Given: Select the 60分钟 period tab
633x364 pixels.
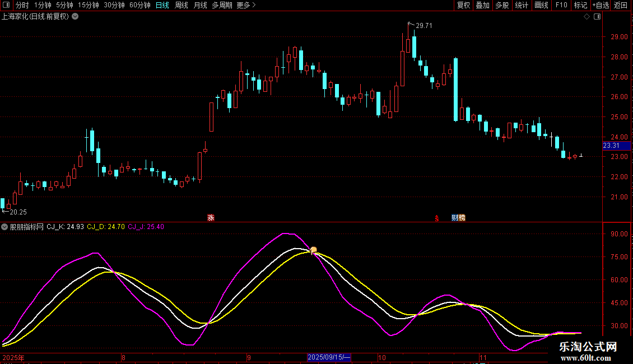Looking at the screenshot, I should [140, 5].
